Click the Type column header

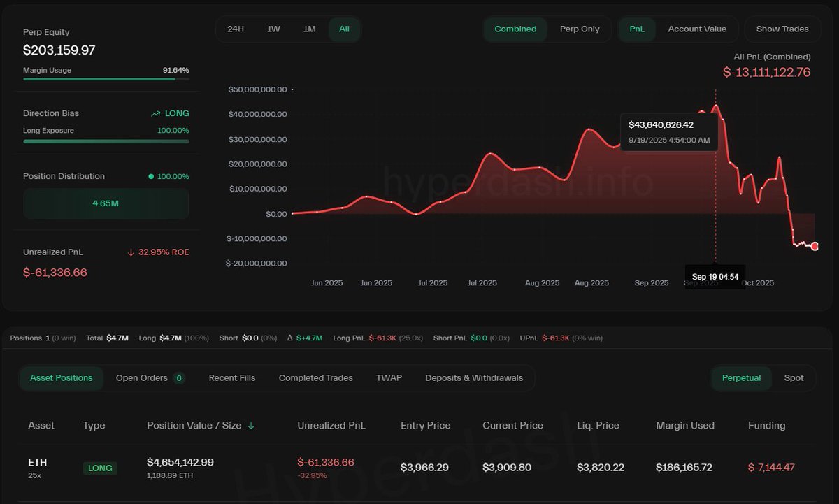click(94, 426)
